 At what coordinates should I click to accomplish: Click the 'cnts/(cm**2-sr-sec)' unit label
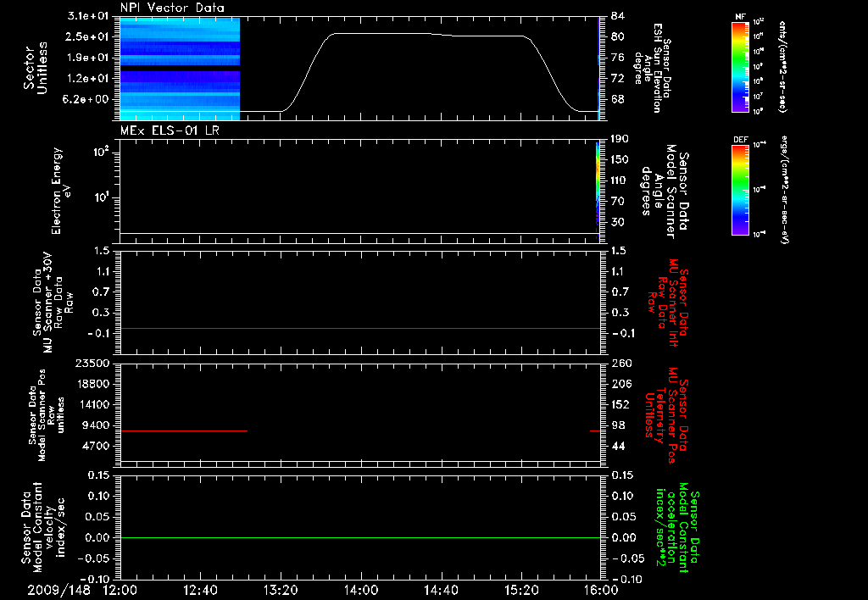coord(782,66)
